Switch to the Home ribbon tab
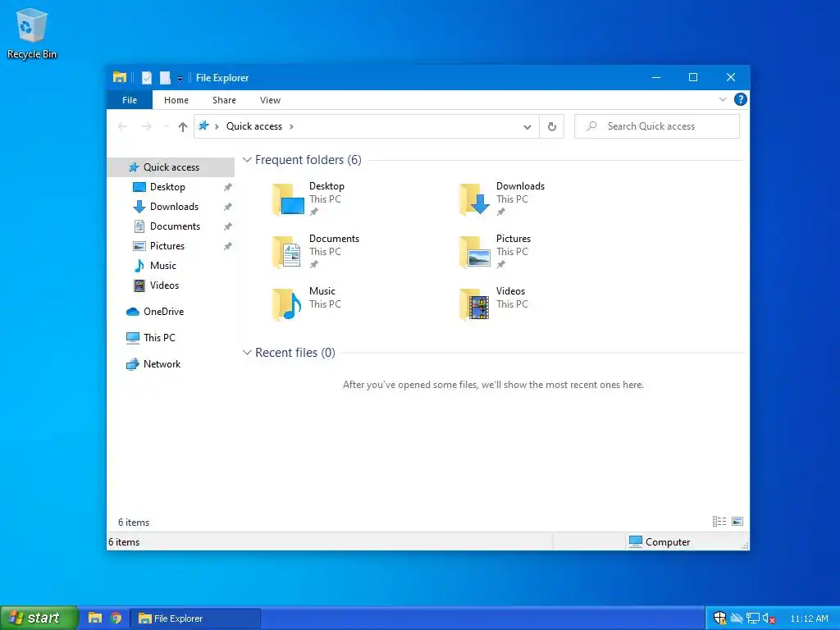Image resolution: width=840 pixels, height=630 pixels. pos(176,100)
